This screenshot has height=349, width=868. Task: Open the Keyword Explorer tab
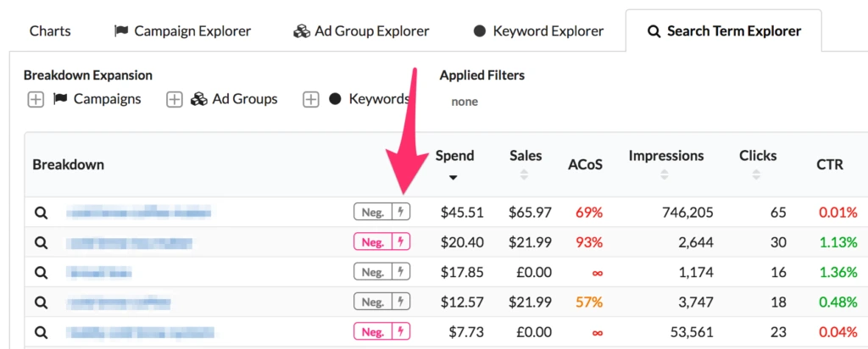pyautogui.click(x=538, y=31)
